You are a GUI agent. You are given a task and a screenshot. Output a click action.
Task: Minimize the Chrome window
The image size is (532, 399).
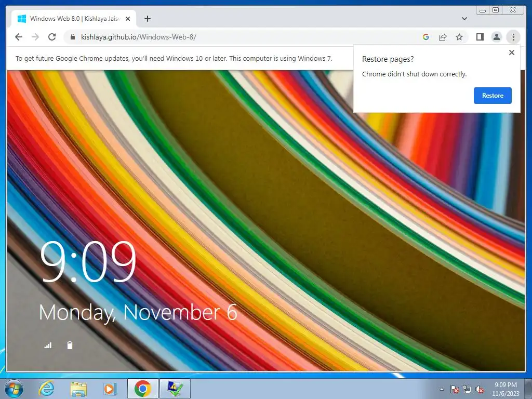coord(483,10)
